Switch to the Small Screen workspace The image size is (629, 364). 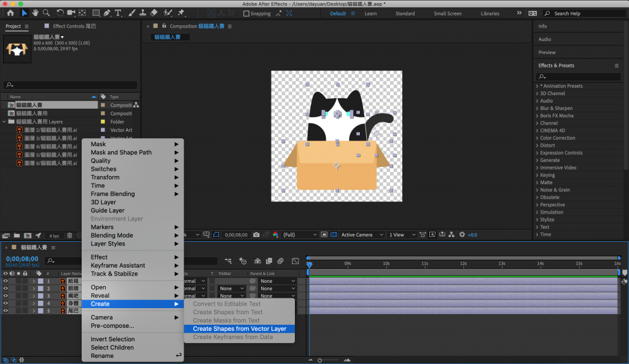(x=447, y=14)
